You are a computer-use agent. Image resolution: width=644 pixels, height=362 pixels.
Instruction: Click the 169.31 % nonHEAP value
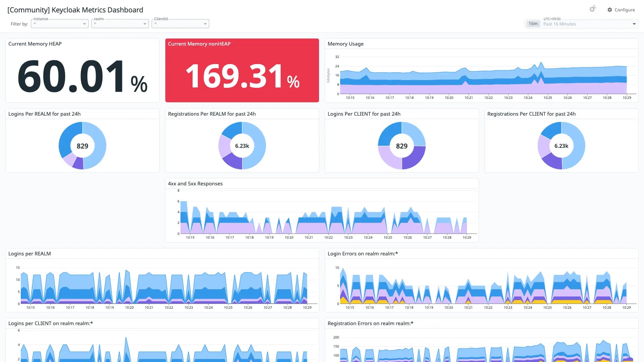242,76
